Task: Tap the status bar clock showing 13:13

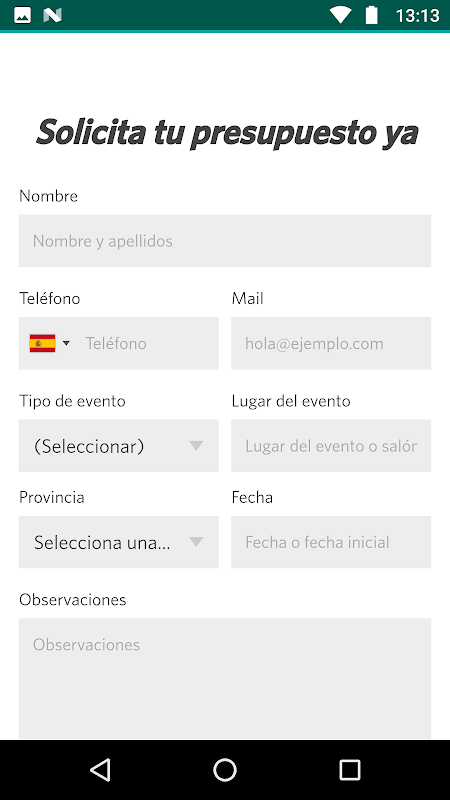Action: [x=417, y=16]
